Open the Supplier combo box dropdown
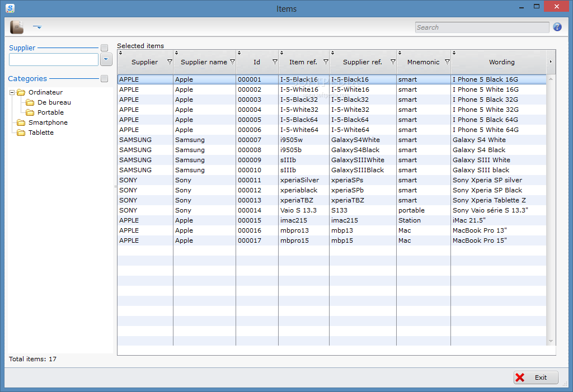 tap(106, 59)
